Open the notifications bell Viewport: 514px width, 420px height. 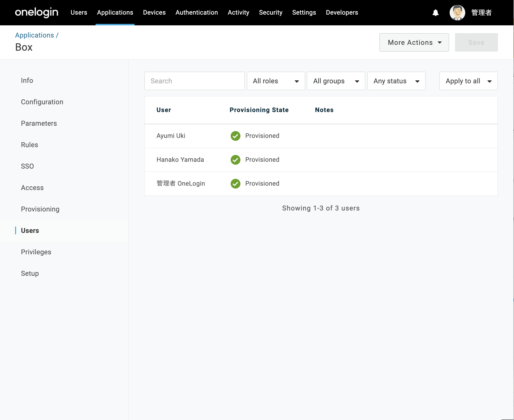[435, 12]
